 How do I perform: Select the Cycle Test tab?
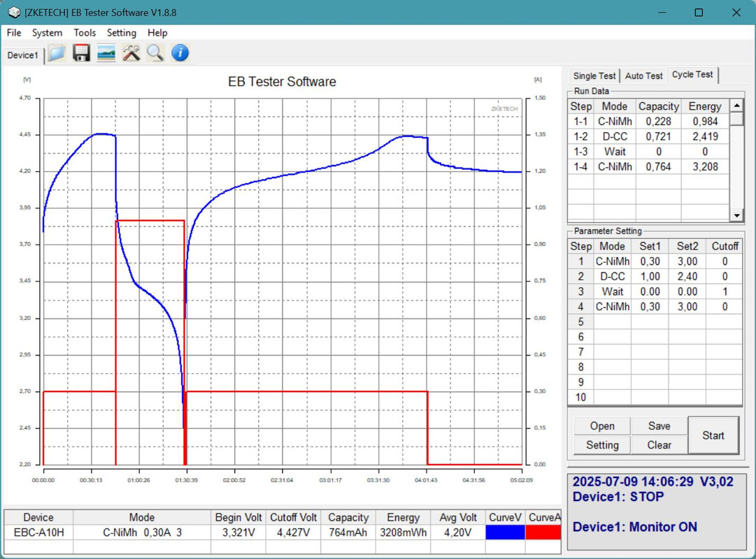(692, 75)
